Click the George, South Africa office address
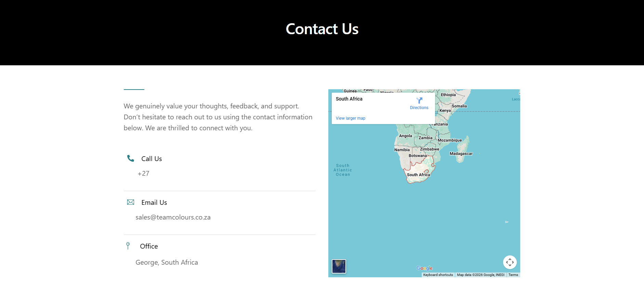This screenshot has width=644, height=292. [167, 263]
